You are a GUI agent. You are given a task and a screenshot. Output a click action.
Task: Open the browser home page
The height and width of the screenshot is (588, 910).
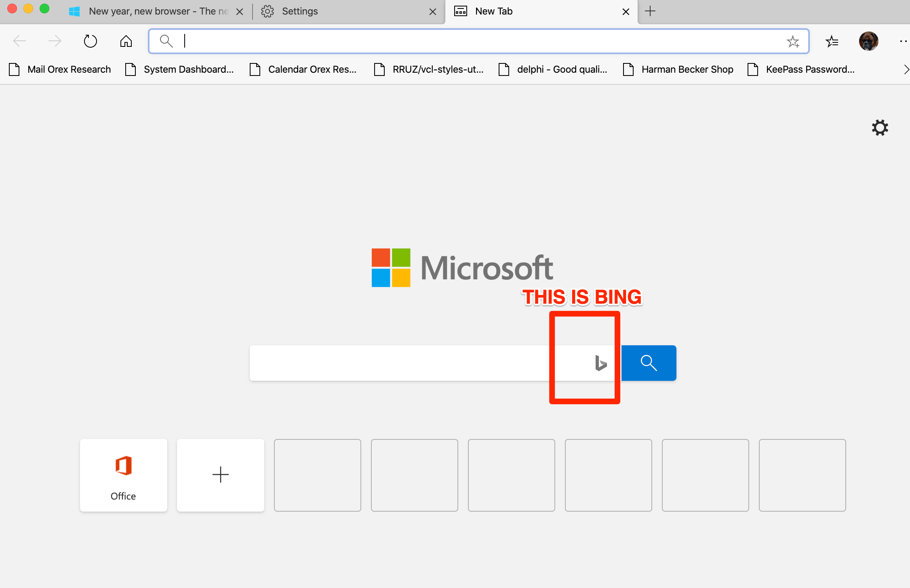pyautogui.click(x=125, y=41)
